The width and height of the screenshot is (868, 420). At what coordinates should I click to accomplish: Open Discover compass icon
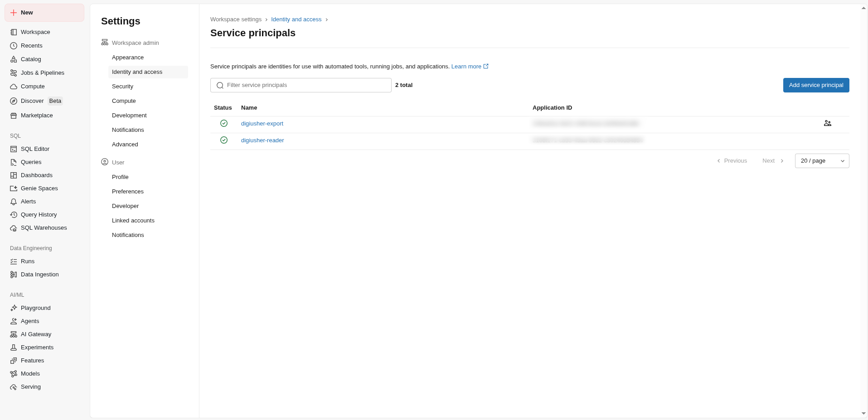[14, 101]
